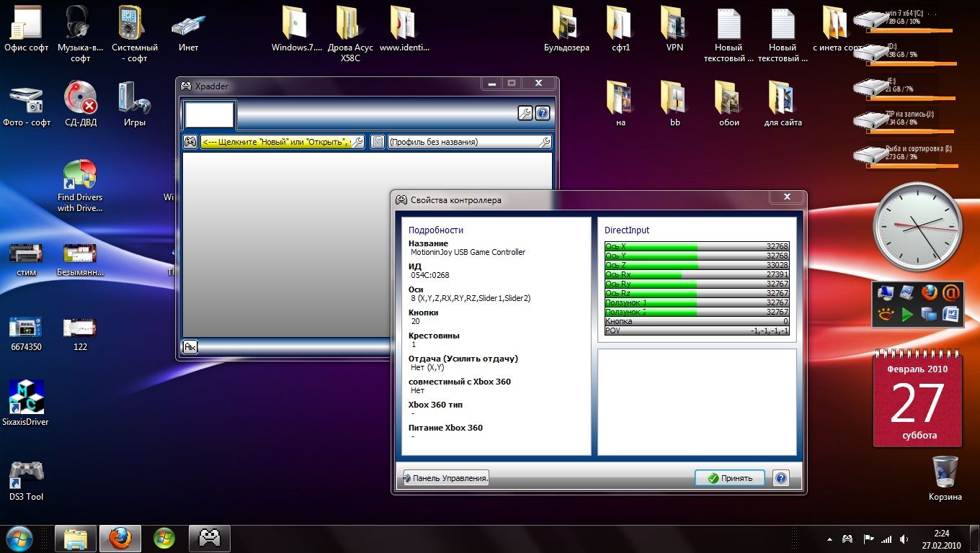Screen dimensions: 980x553
Task: Select the blank controller tab in Xpadder
Action: (x=210, y=115)
